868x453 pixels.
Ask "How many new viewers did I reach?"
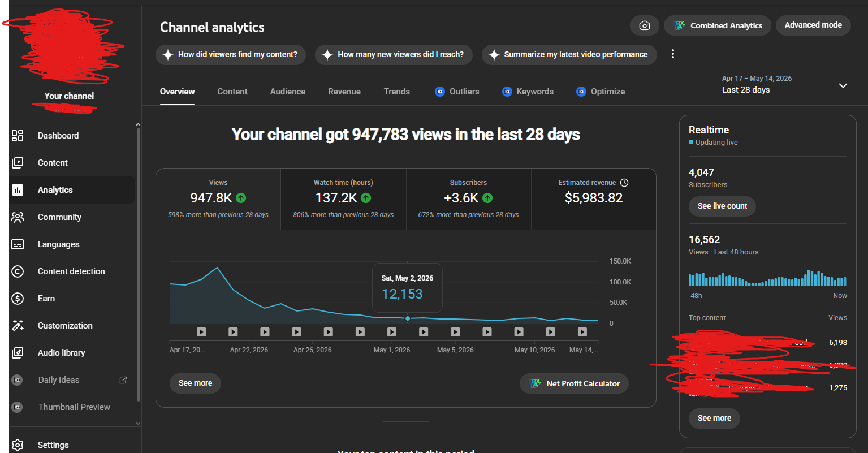pos(394,54)
